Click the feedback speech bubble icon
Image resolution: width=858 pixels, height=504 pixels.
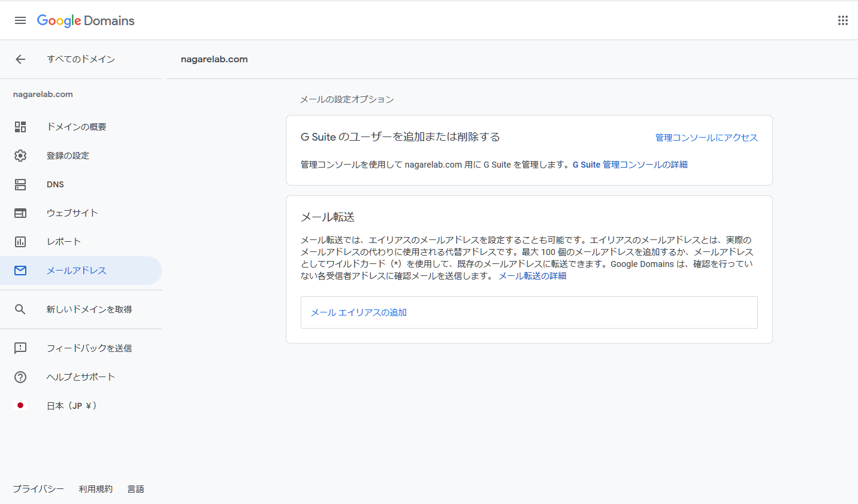pos(20,348)
